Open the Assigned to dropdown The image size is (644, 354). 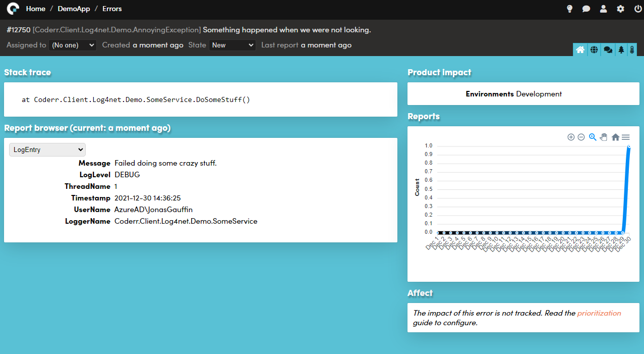click(x=73, y=45)
